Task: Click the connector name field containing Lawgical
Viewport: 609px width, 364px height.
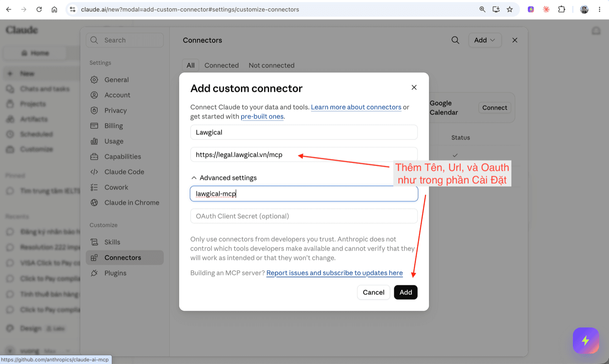Action: (x=304, y=132)
